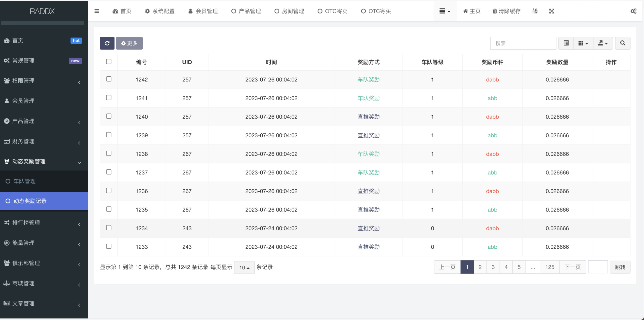
Task: Open 会员管理 in sidebar
Action: pyautogui.click(x=44, y=101)
